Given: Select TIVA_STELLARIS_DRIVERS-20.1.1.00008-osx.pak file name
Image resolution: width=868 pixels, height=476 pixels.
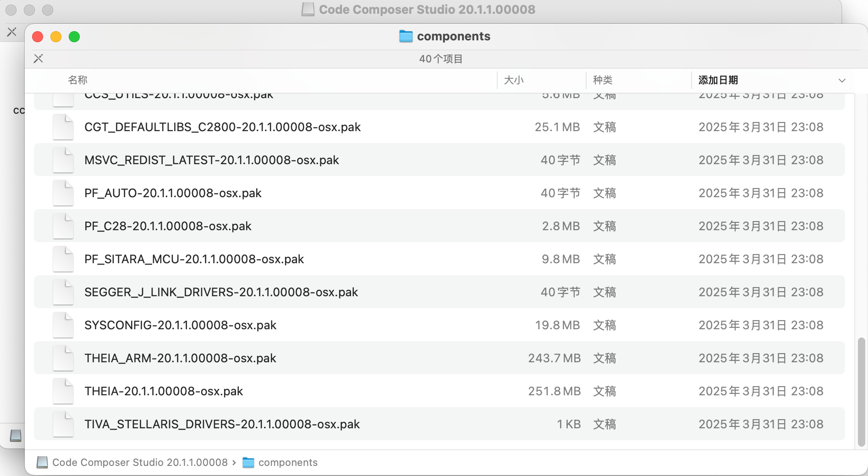Looking at the screenshot, I should (222, 424).
